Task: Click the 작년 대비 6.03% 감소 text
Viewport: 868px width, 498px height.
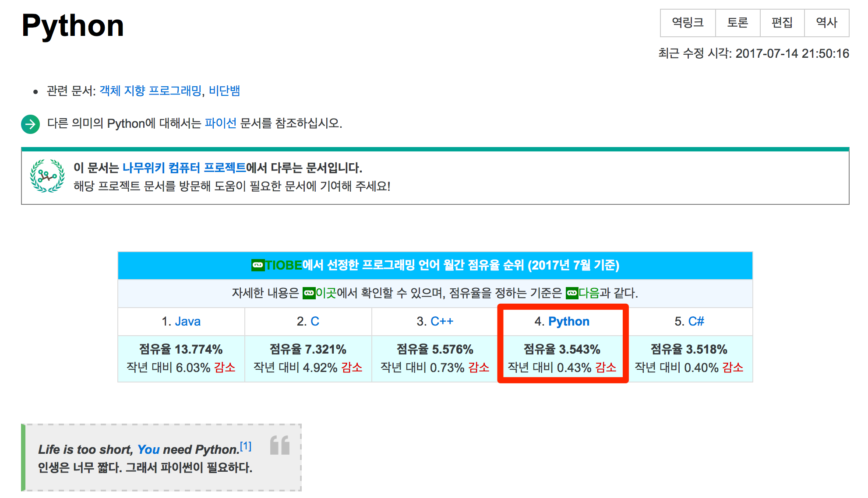Action: (181, 368)
